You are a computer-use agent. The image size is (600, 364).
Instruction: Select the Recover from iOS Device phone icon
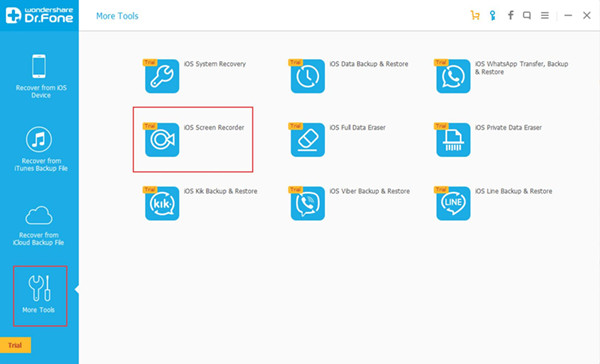[x=39, y=66]
